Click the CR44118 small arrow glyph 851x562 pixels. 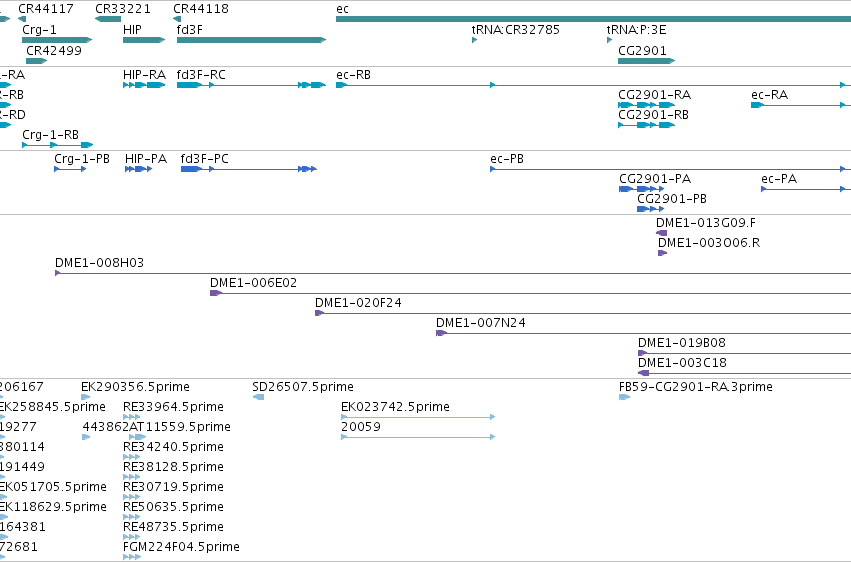[177, 19]
